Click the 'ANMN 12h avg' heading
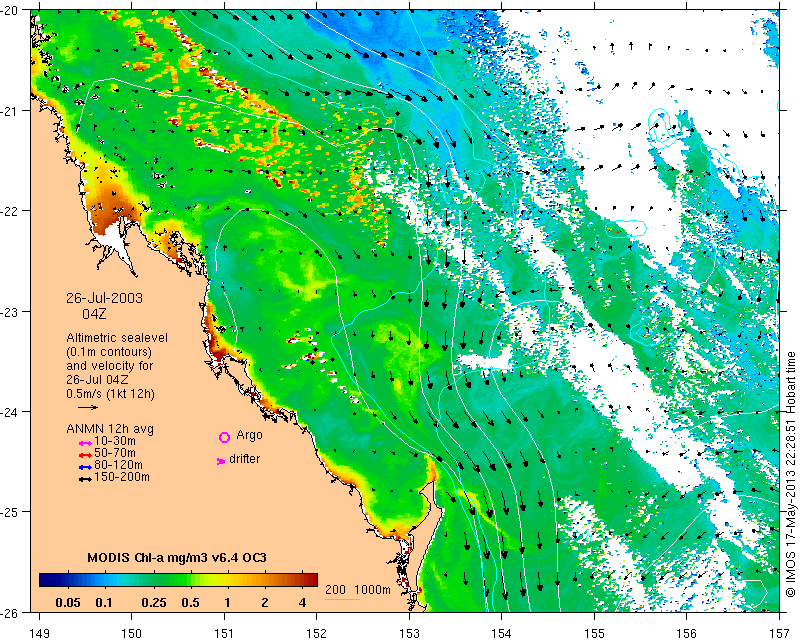This screenshot has height=640, width=800. click(x=110, y=429)
